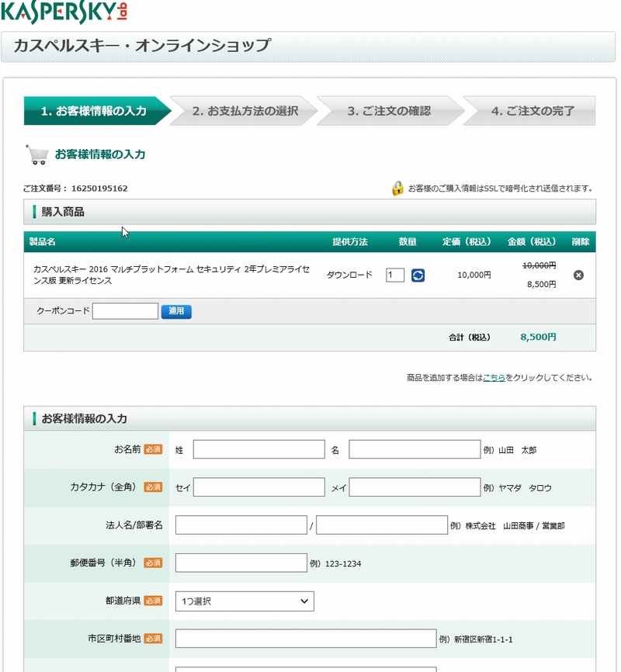The width and height of the screenshot is (621, 672).
Task: Click the product name カスペルスキー 2016 text
Action: (x=172, y=275)
